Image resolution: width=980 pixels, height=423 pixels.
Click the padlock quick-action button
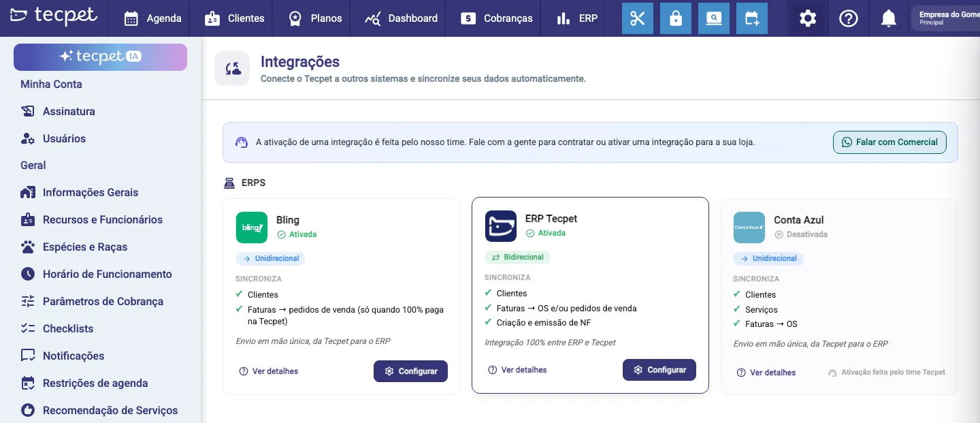676,18
